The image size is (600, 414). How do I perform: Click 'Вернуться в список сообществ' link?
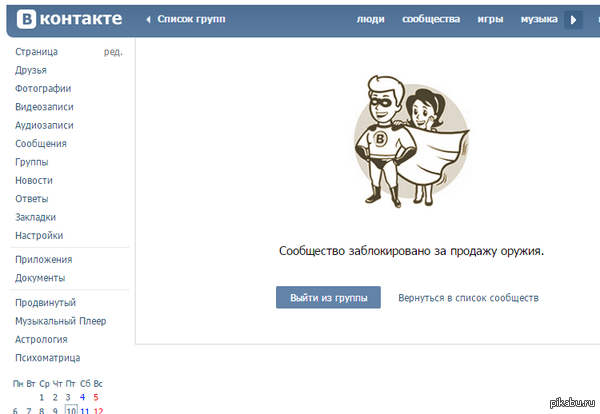468,298
